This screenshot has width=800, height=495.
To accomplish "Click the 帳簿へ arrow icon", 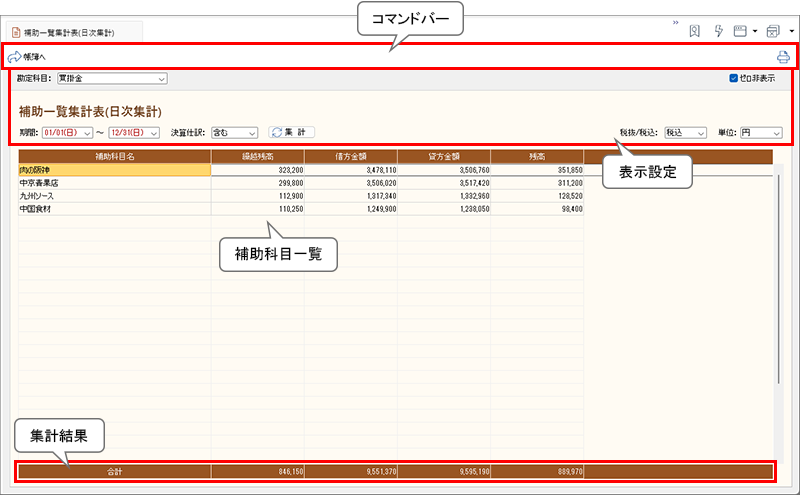I will tap(14, 57).
